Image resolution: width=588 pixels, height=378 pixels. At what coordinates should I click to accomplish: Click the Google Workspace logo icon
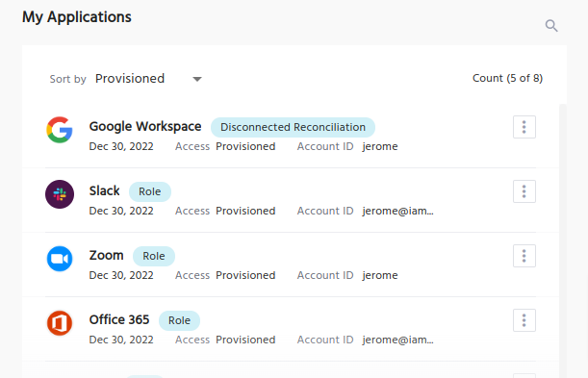pyautogui.click(x=60, y=130)
